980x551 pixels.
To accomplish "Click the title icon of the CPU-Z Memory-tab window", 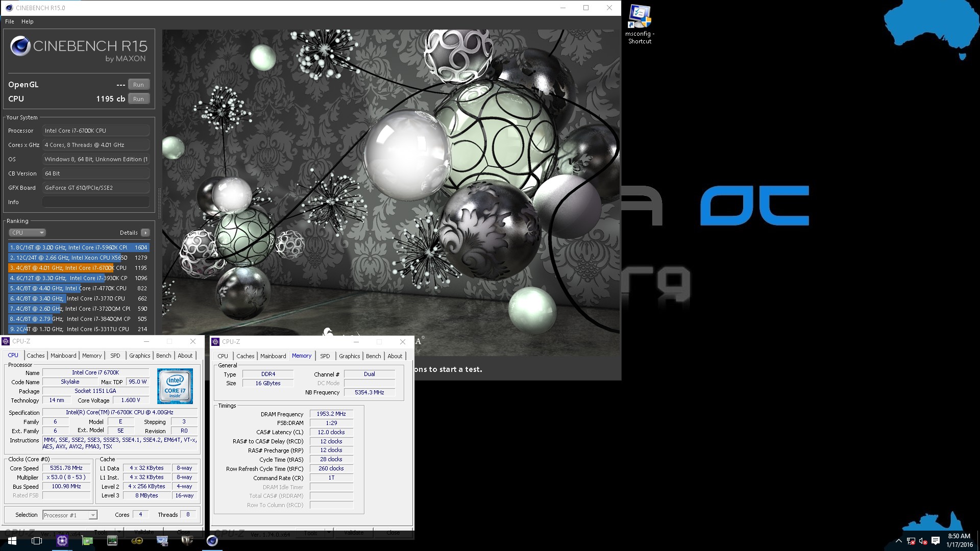I will click(x=215, y=342).
